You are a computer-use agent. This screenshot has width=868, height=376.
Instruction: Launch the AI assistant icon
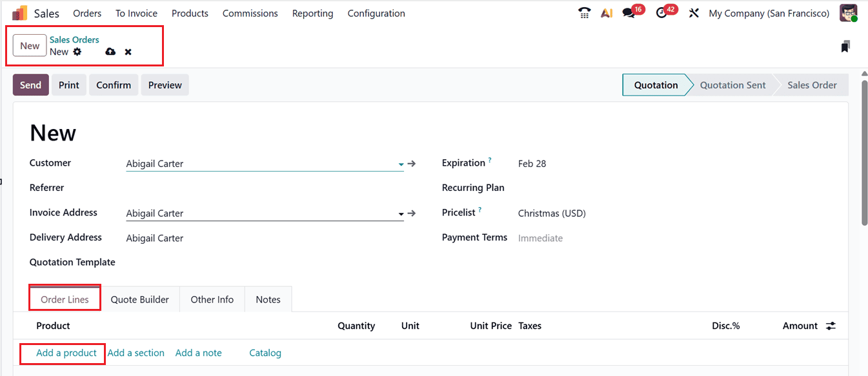pos(606,12)
